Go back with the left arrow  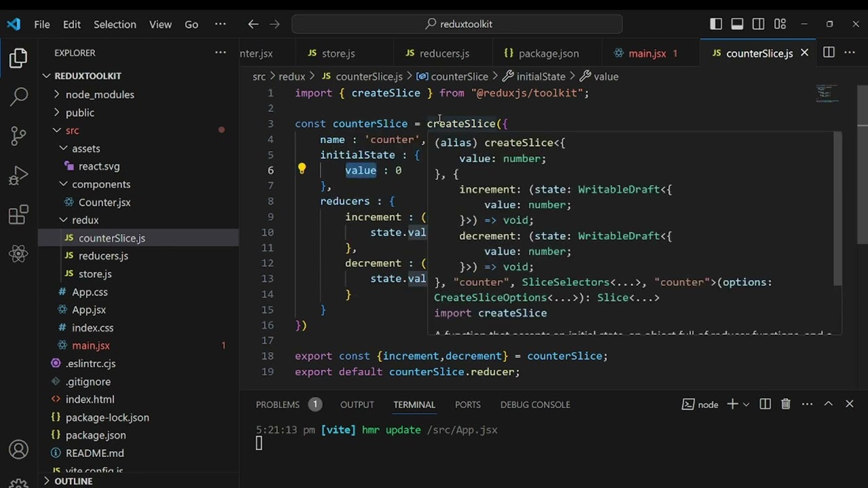coord(253,24)
